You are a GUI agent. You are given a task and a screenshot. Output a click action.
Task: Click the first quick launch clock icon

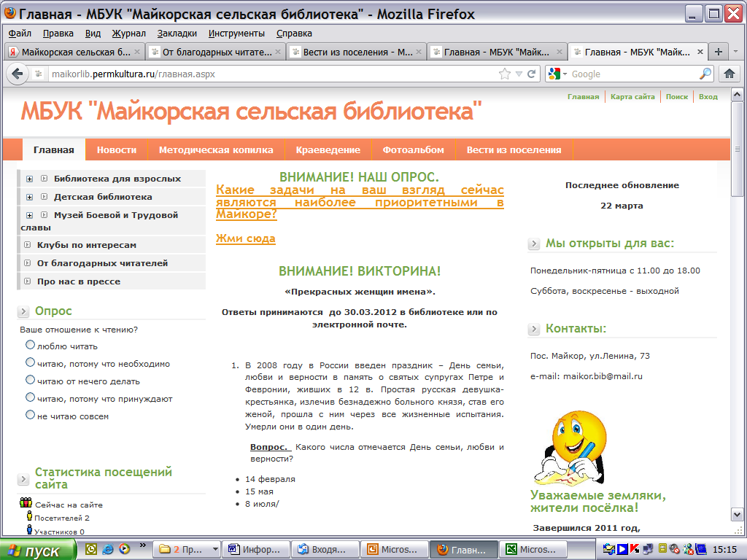(91, 549)
